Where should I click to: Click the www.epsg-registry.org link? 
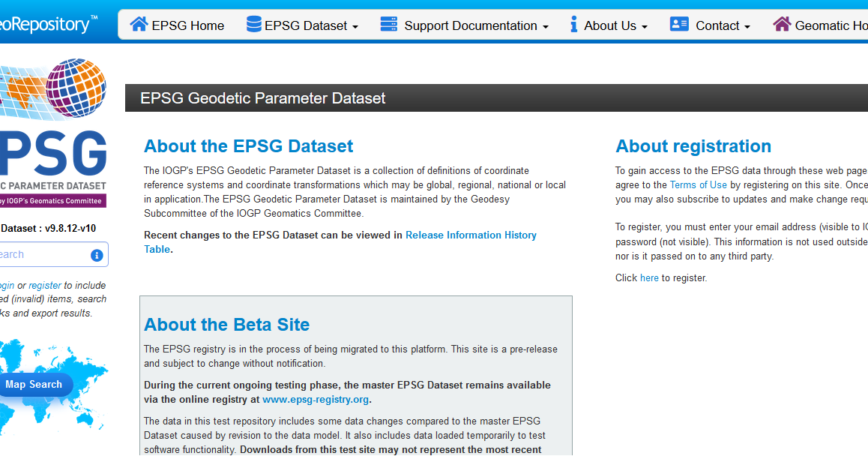tap(315, 399)
